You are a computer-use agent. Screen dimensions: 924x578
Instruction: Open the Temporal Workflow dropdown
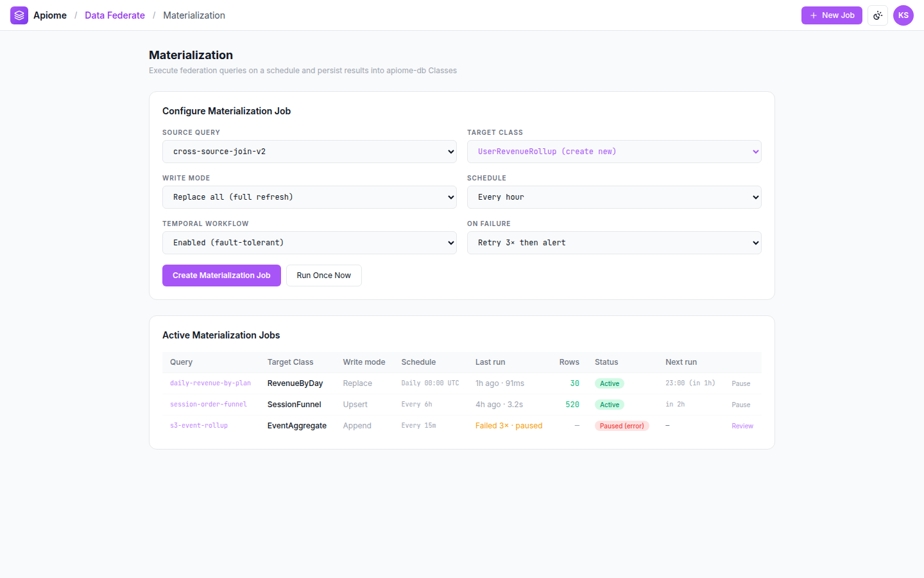pyautogui.click(x=309, y=243)
